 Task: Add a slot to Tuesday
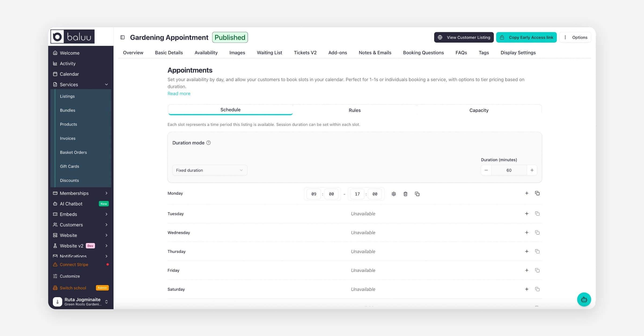click(527, 214)
